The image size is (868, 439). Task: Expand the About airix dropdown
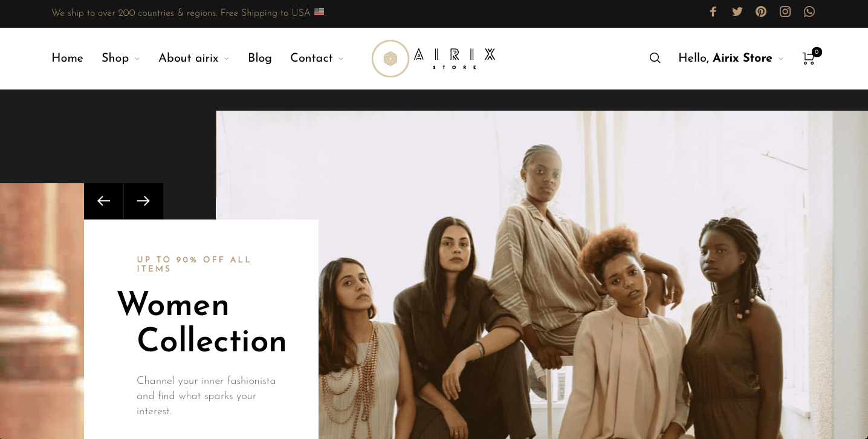(x=193, y=58)
